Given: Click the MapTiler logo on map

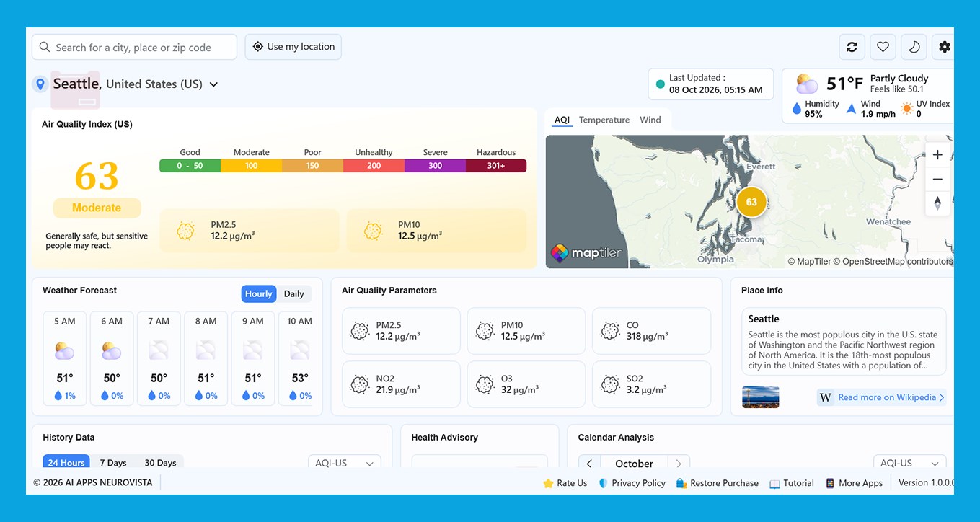Looking at the screenshot, I should (586, 253).
